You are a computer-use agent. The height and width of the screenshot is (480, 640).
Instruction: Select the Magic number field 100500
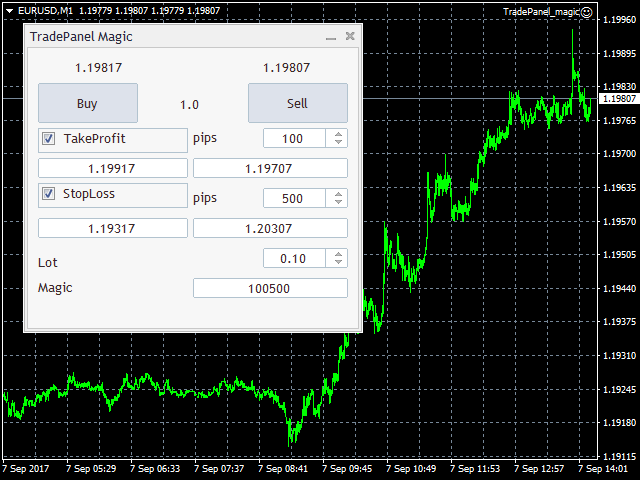[x=270, y=288]
